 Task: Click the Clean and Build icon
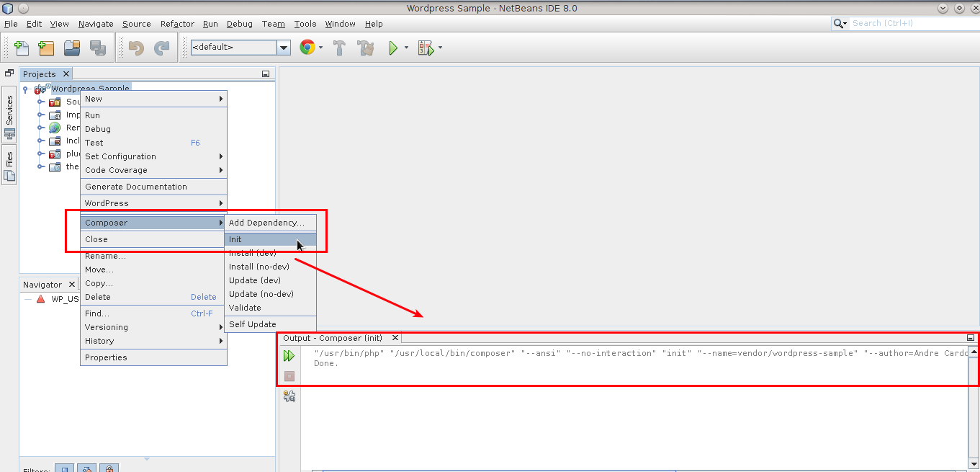click(x=366, y=48)
